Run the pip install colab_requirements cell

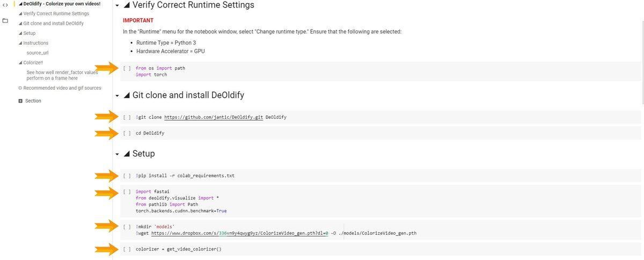click(127, 176)
